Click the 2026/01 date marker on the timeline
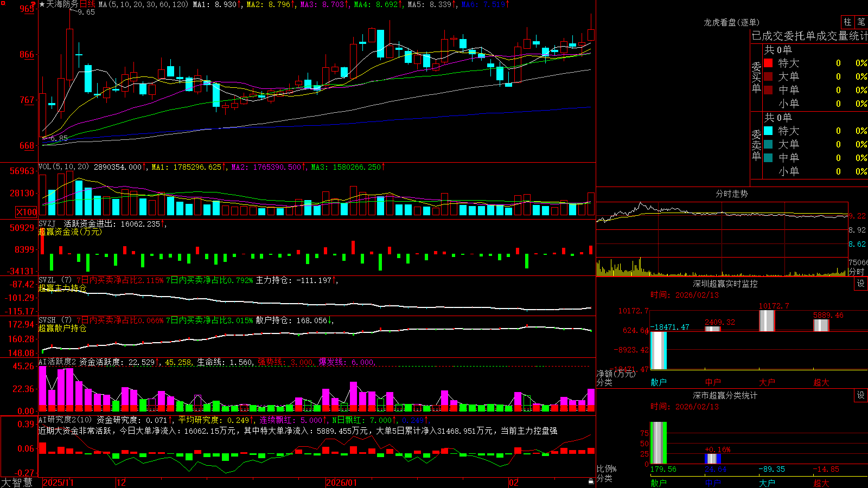This screenshot has width=868, height=488. tap(341, 483)
